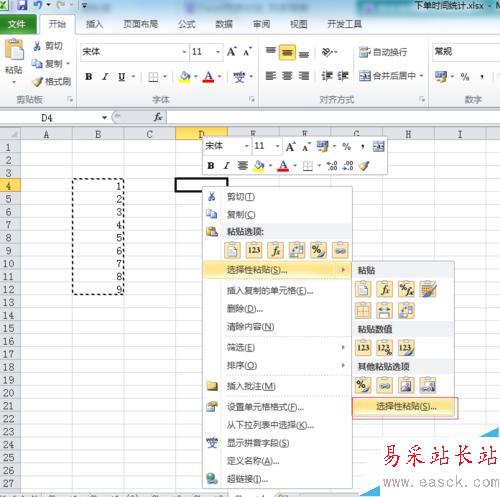
Task: Click the borders icon in ribbon font group
Action: tap(153, 77)
